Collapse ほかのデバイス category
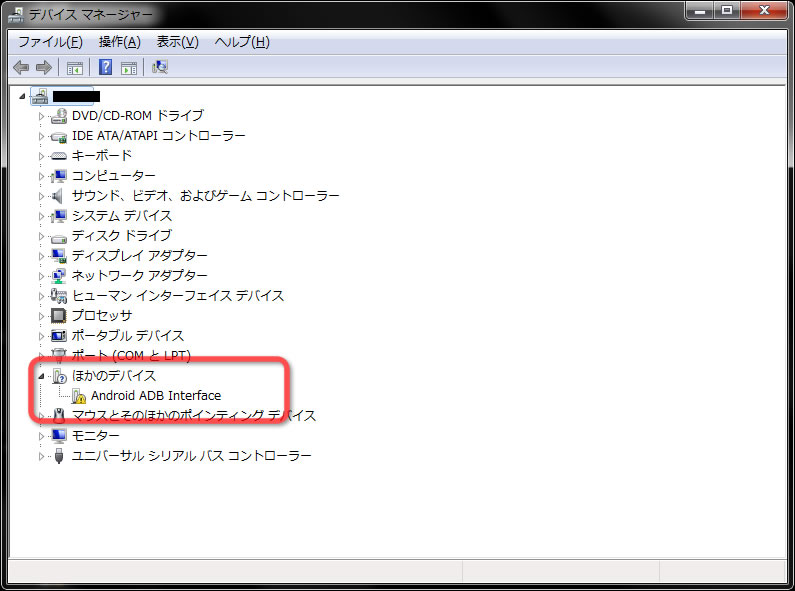The height and width of the screenshot is (591, 795). pos(42,376)
